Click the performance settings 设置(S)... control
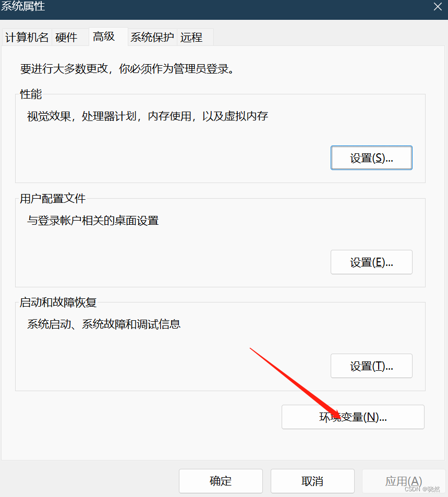448x497 pixels. [x=371, y=157]
